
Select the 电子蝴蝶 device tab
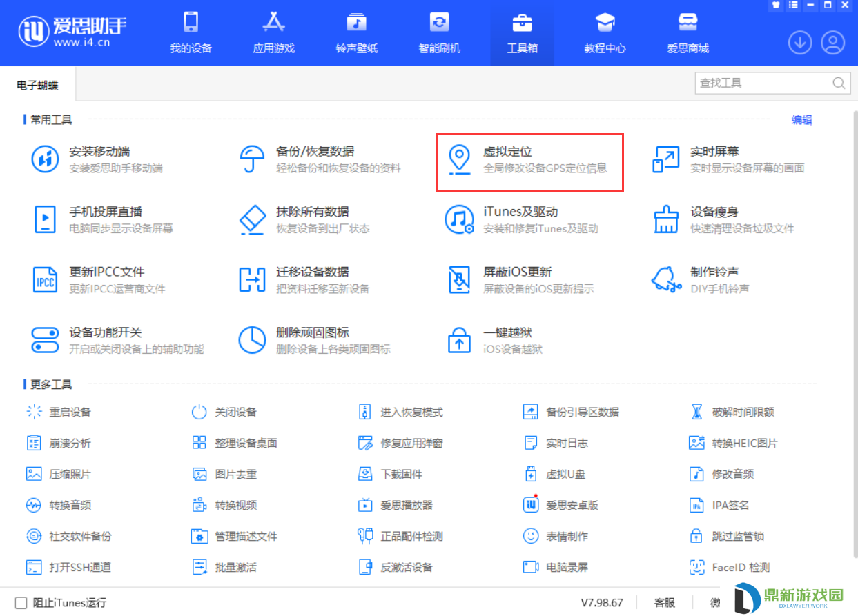point(37,86)
